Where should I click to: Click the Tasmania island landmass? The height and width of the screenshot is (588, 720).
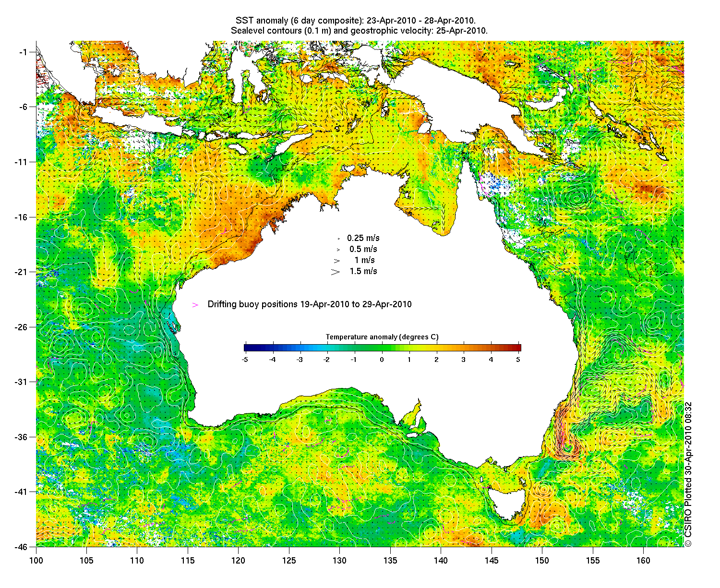point(507,503)
